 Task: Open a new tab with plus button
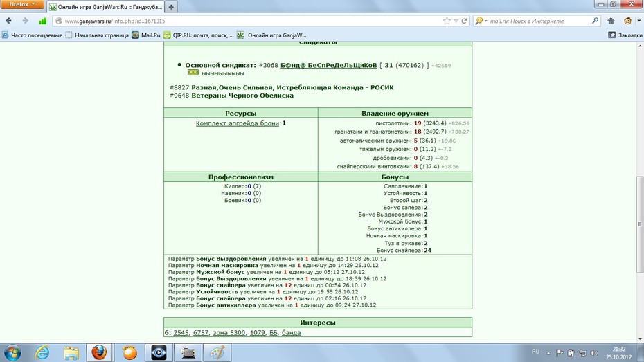click(171, 6)
